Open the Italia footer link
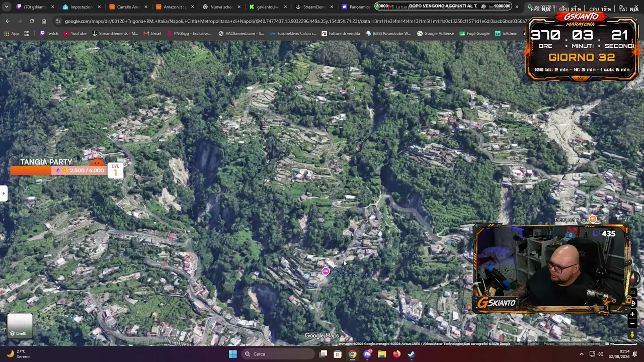This screenshot has width=644, height=362. coord(519,344)
